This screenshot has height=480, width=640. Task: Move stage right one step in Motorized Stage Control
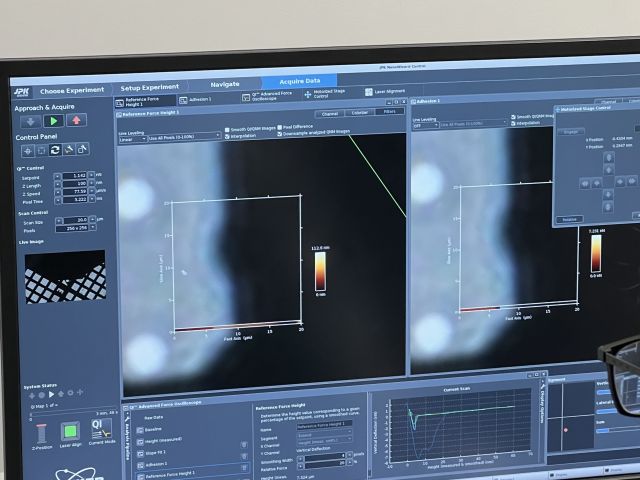620,182
